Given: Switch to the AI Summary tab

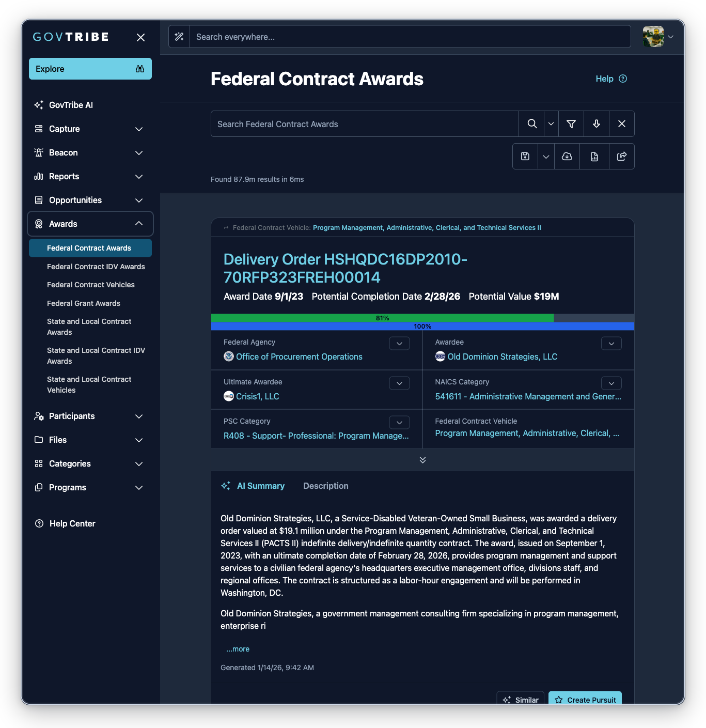Looking at the screenshot, I should pyautogui.click(x=253, y=486).
